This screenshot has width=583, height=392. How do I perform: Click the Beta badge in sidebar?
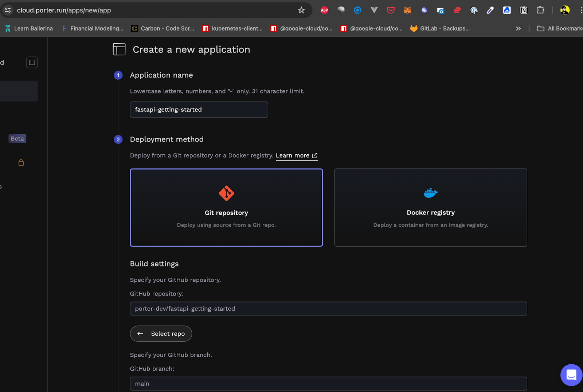tap(17, 139)
